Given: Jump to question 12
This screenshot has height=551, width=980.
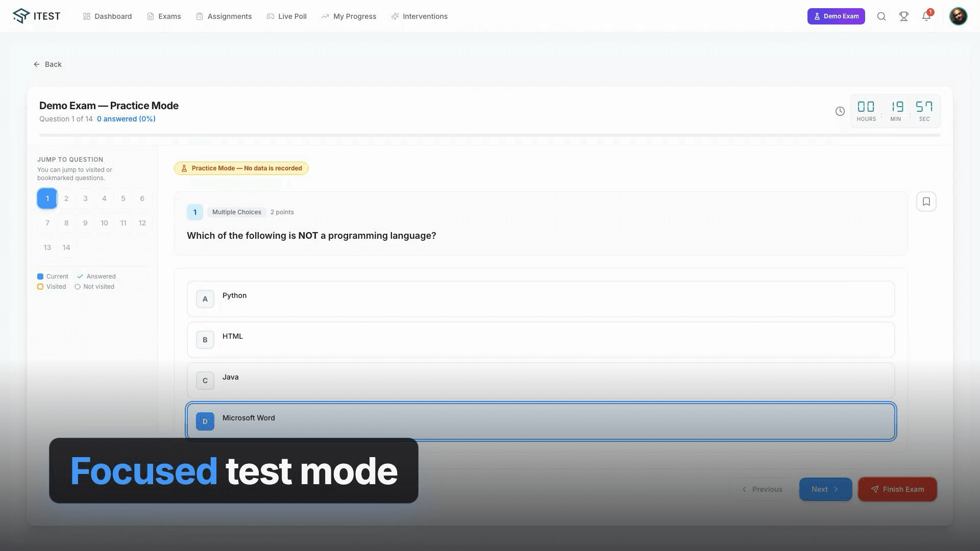Looking at the screenshot, I should [142, 223].
